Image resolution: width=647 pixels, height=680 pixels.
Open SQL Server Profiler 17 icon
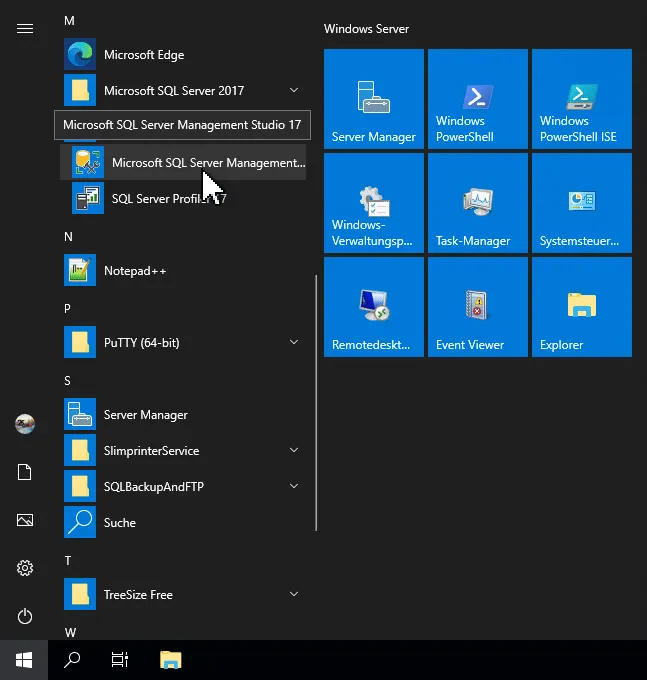(88, 198)
